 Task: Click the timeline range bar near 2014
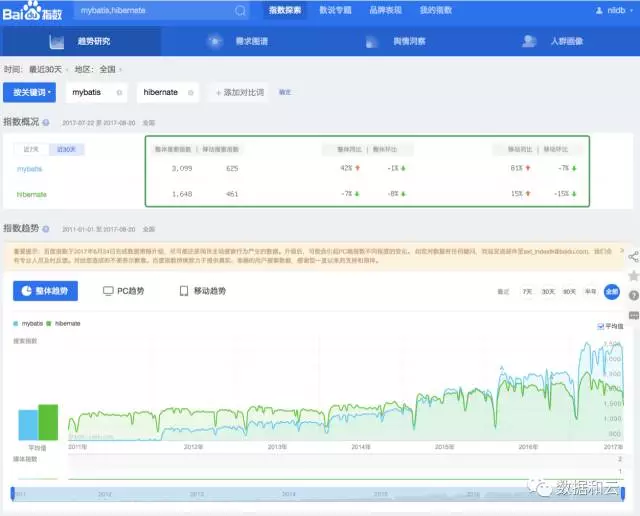tap(289, 494)
